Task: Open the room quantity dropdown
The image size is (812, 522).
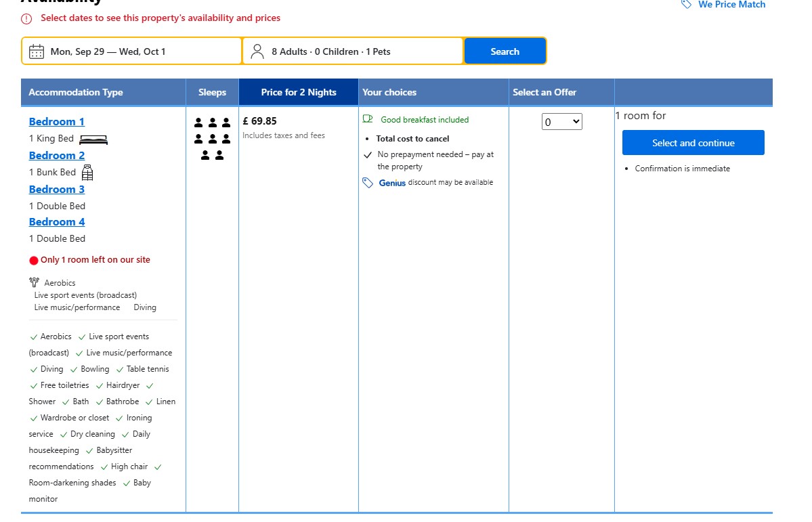Action: pyautogui.click(x=562, y=122)
